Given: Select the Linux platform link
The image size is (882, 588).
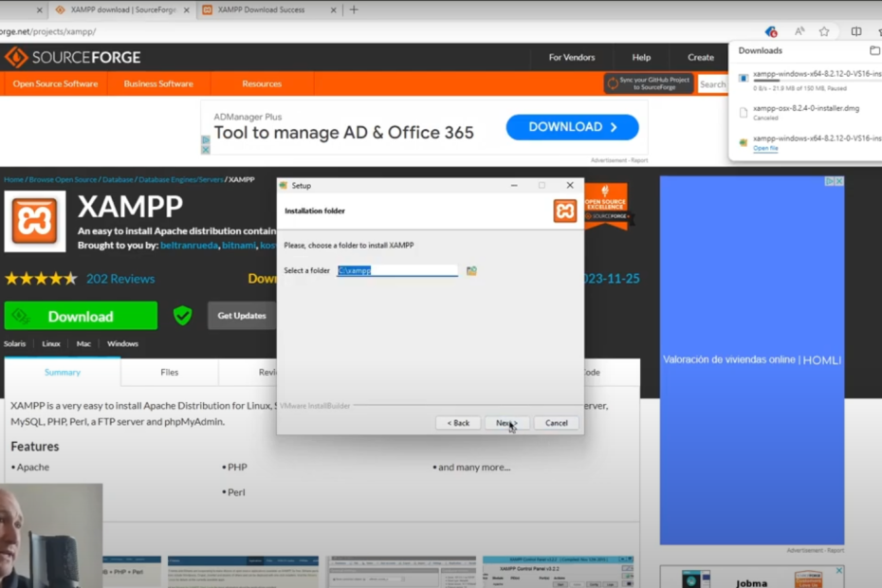Looking at the screenshot, I should tap(50, 344).
